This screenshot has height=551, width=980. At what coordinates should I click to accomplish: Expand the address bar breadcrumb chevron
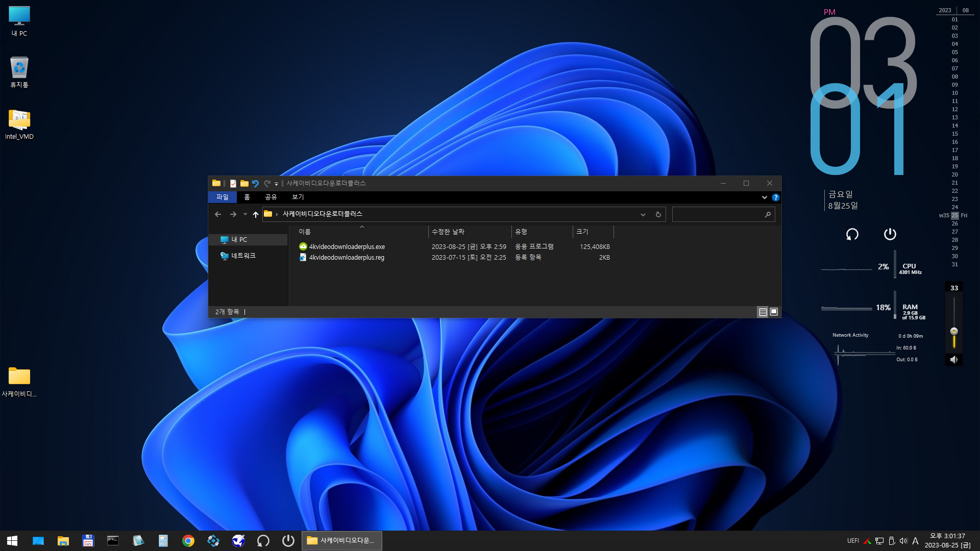(x=277, y=214)
